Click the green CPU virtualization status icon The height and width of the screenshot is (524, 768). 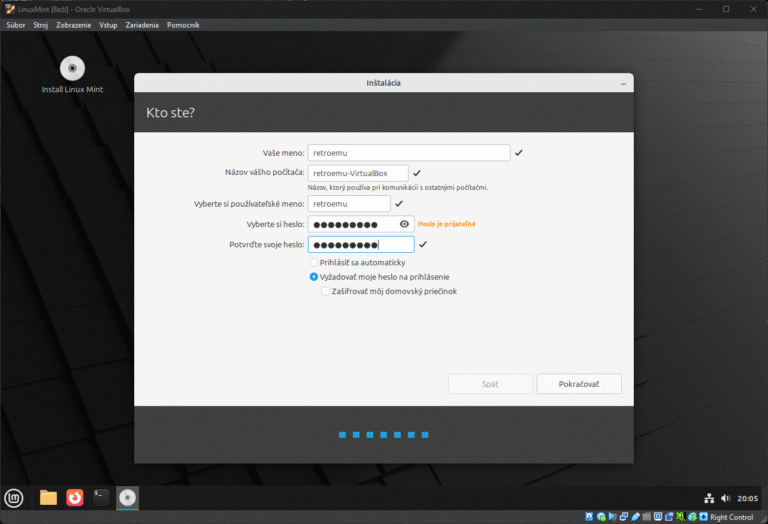(680, 517)
